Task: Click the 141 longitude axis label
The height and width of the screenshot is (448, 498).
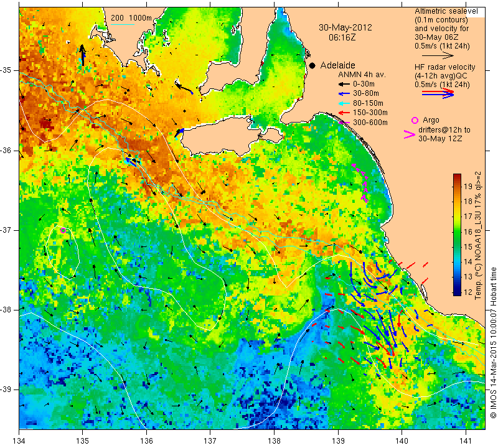Action: coord(466,441)
